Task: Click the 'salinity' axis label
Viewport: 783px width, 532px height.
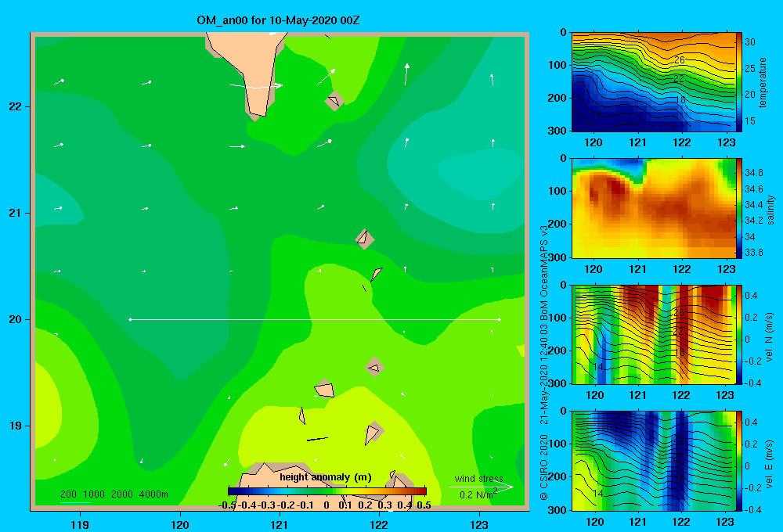Action: (770, 210)
